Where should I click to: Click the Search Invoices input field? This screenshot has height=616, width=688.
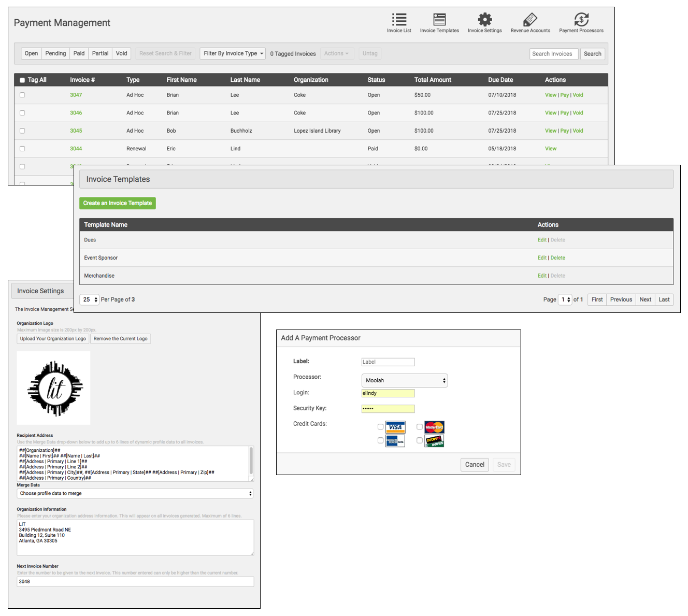coord(554,54)
